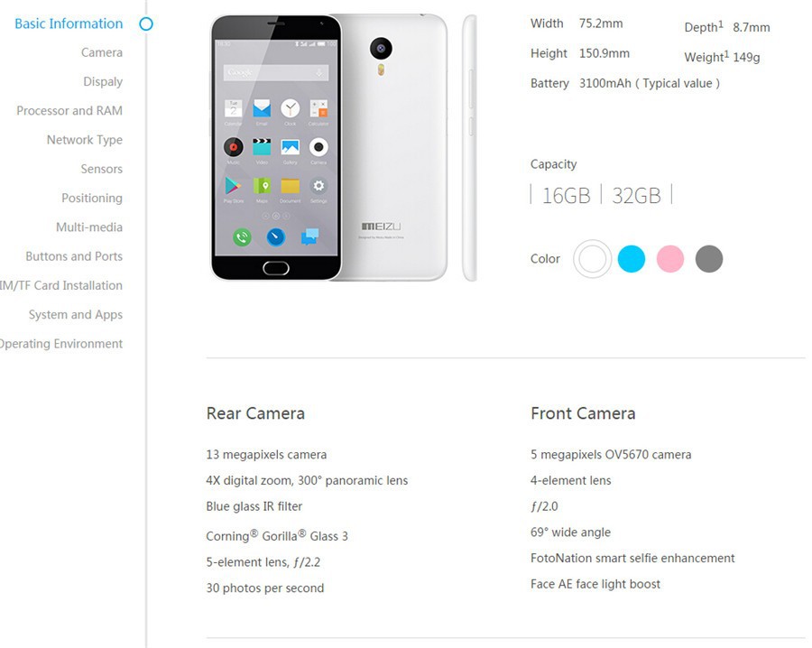
Task: Open Network Type section
Action: pos(85,140)
